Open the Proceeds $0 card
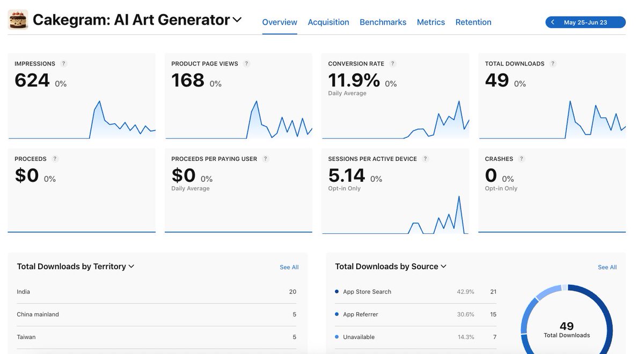 point(82,191)
